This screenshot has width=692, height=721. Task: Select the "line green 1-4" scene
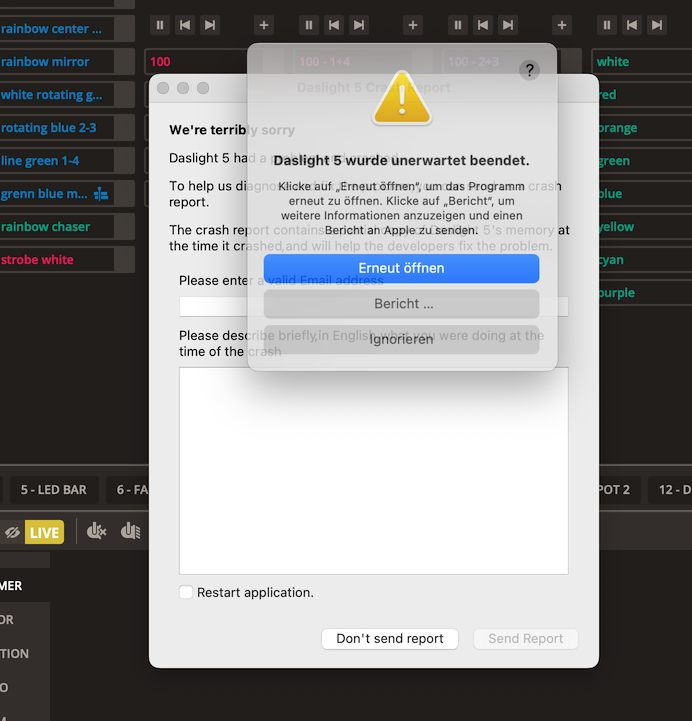click(57, 161)
